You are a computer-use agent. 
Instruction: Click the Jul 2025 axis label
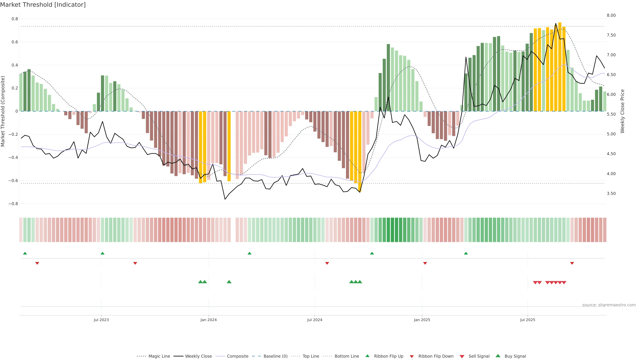pos(527,320)
